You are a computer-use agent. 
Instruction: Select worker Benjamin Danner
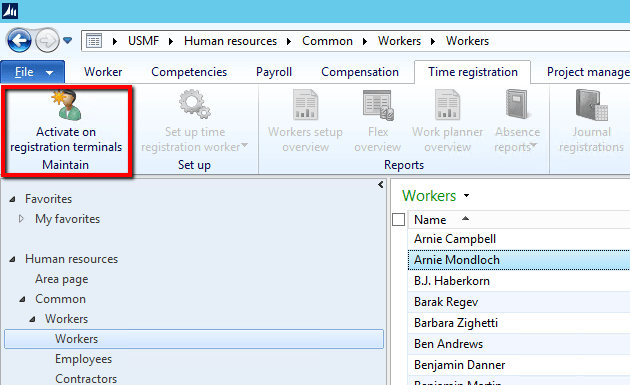pyautogui.click(x=459, y=365)
